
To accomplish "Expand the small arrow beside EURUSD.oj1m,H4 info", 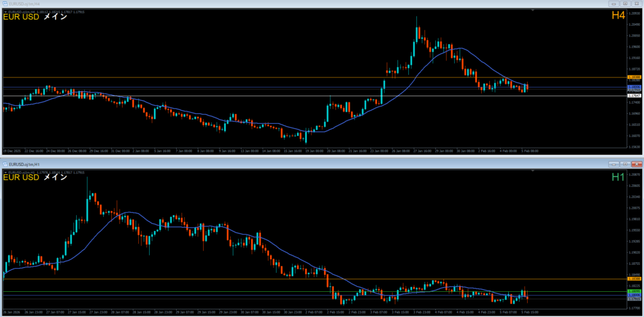I will point(5,12).
